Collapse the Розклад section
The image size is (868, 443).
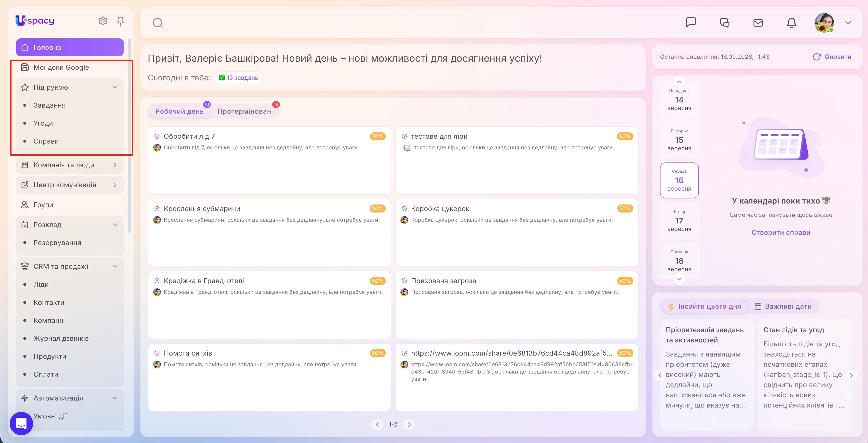(x=115, y=225)
